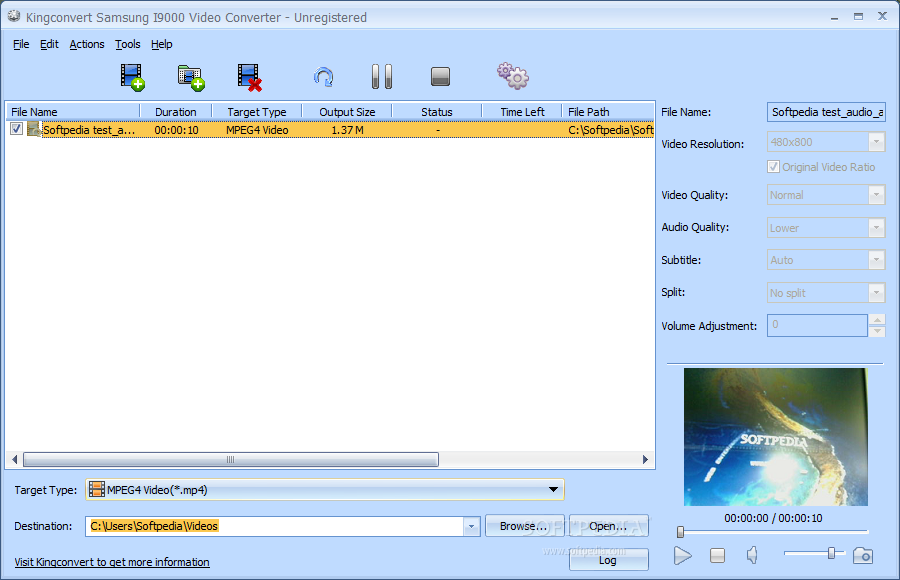Take a snapshot with the camera icon
Image resolution: width=900 pixels, height=580 pixels.
point(863,555)
